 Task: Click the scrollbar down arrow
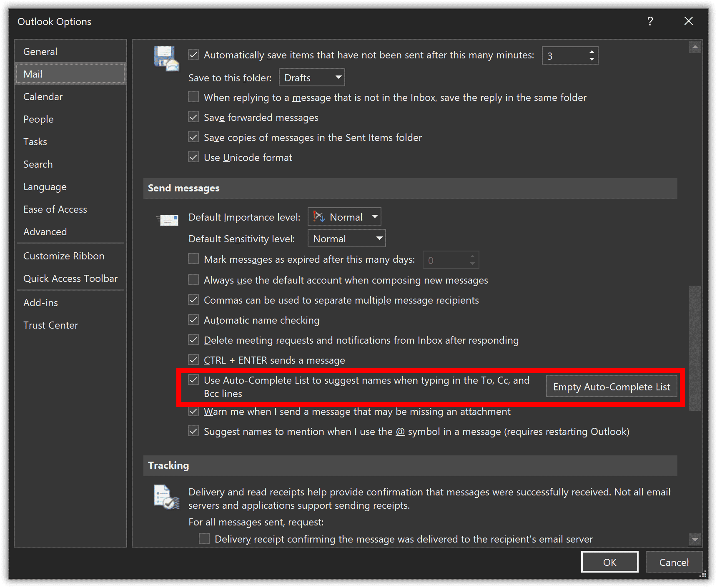click(x=695, y=539)
